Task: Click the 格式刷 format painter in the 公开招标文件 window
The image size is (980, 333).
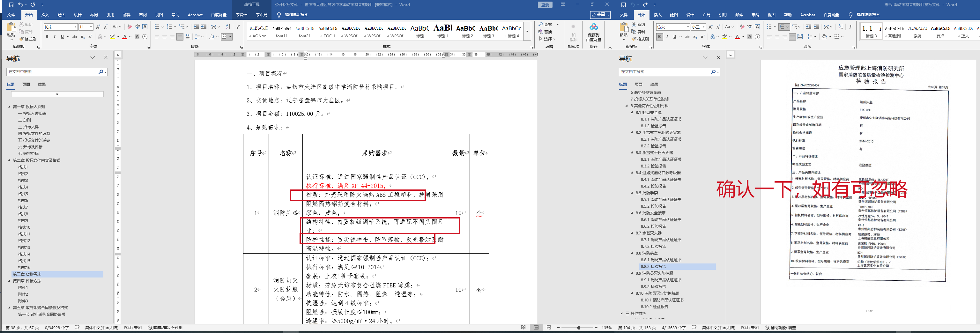Action: [28, 39]
